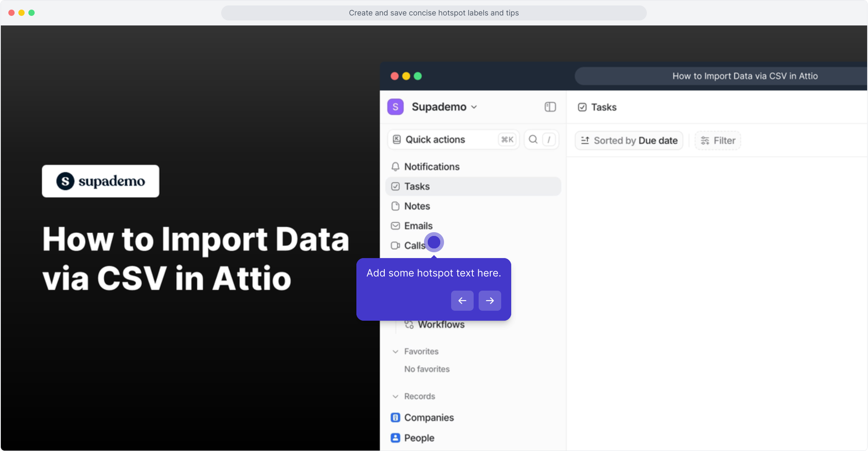Click the Calls video icon
Screen dimensions: 868x451
(395, 246)
